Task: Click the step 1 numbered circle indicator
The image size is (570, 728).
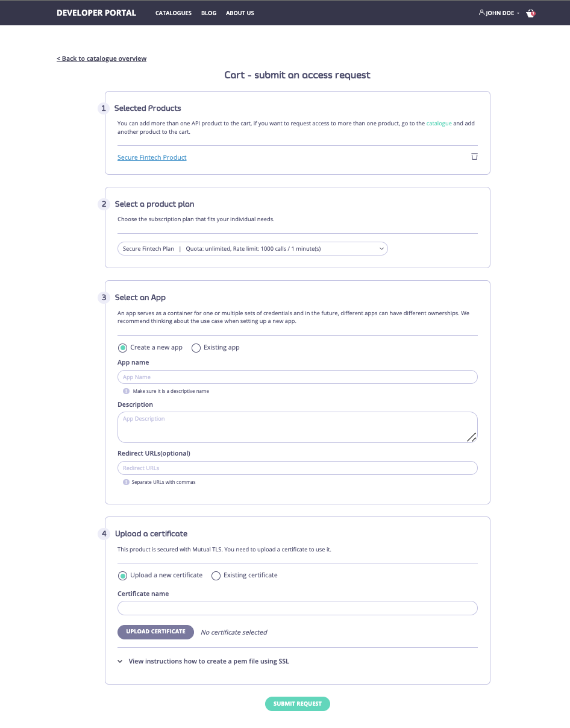Action: tap(103, 108)
